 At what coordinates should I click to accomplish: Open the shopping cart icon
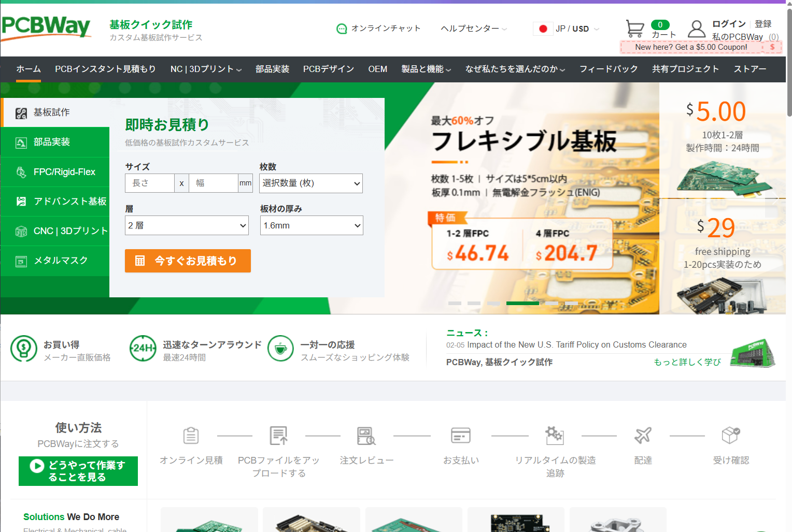click(x=634, y=28)
